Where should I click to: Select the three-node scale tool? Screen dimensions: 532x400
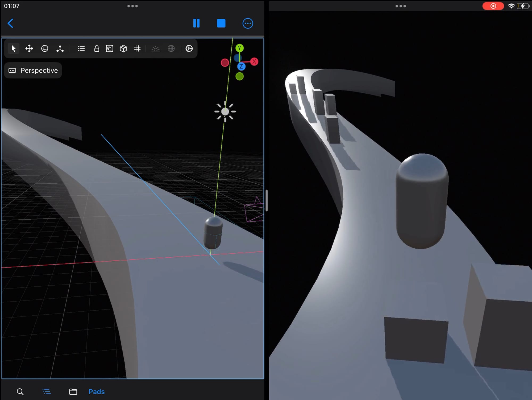(x=60, y=48)
